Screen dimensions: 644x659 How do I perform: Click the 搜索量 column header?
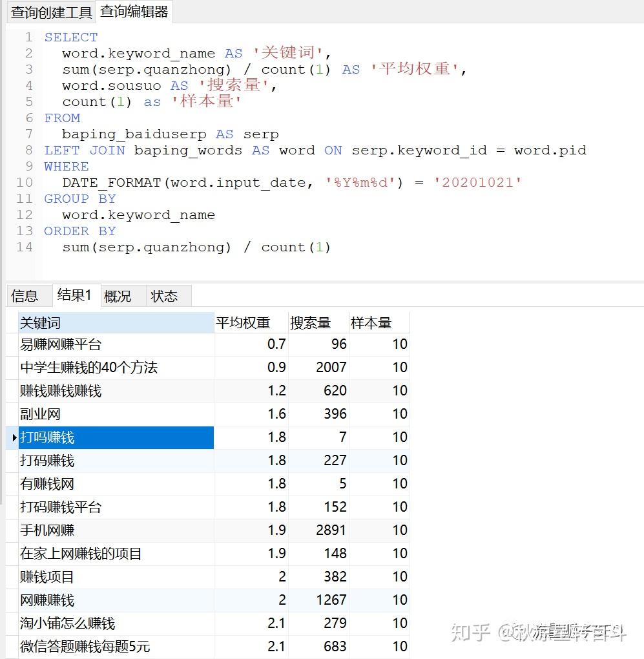[318, 323]
